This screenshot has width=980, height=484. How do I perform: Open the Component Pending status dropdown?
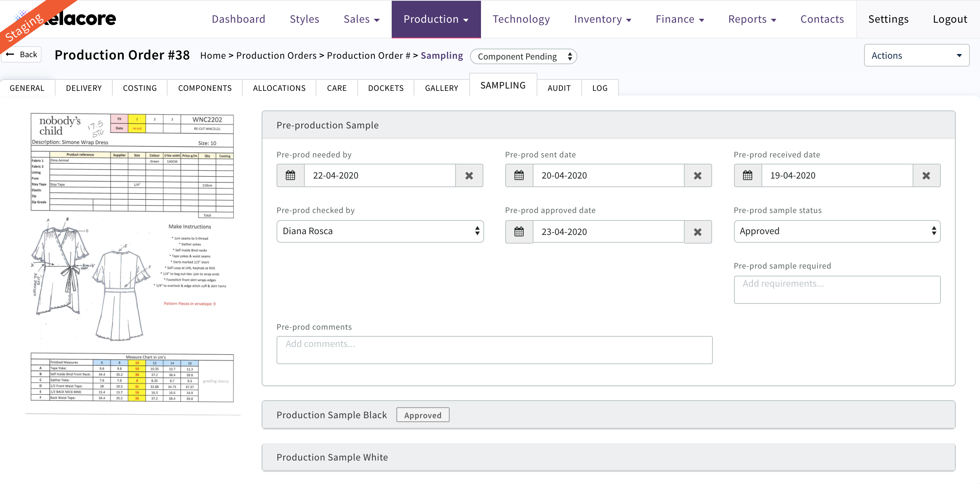[x=523, y=56]
